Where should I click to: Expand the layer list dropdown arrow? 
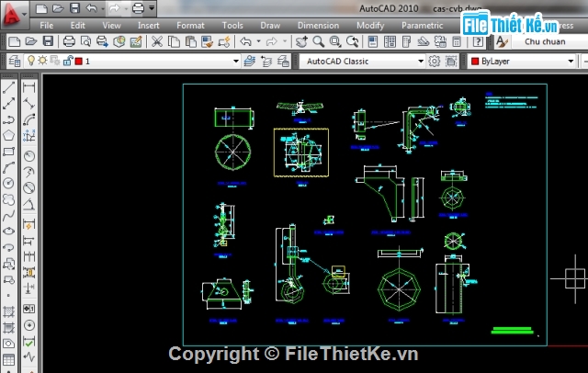click(236, 61)
